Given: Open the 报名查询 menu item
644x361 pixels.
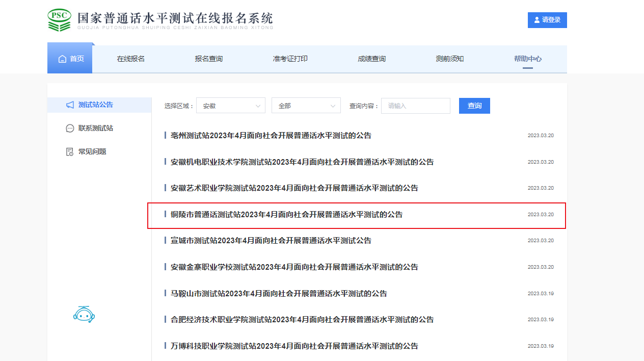Looking at the screenshot, I should pyautogui.click(x=209, y=59).
